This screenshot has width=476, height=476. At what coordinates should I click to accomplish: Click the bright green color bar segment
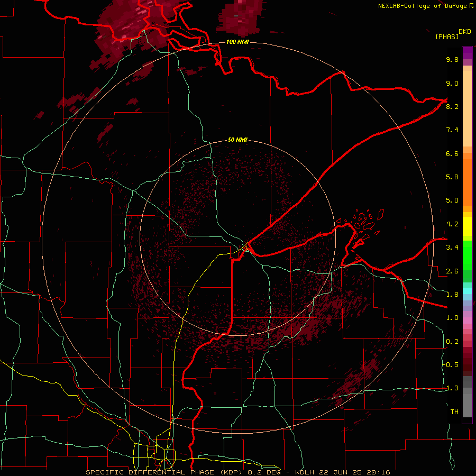(x=467, y=255)
